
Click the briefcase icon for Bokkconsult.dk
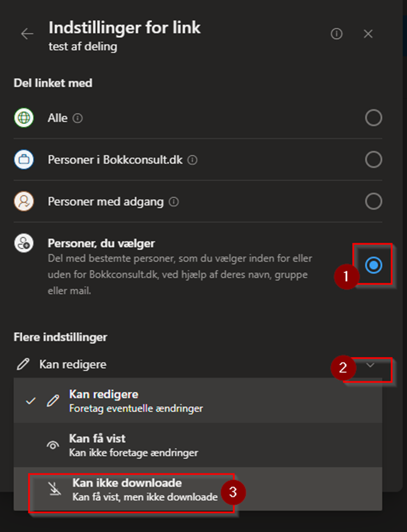tap(24, 160)
